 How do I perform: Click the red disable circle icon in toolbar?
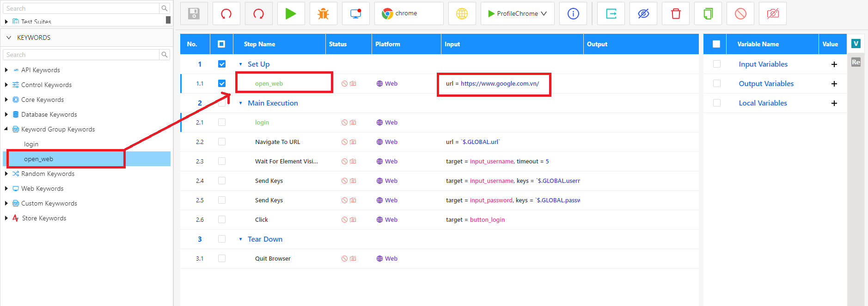point(740,13)
